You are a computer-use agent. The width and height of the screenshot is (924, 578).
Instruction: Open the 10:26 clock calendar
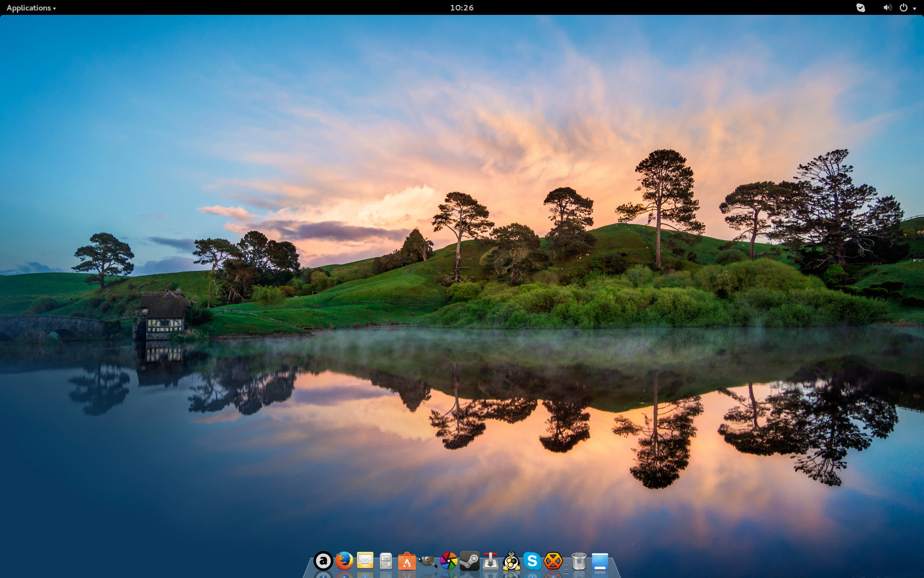click(x=461, y=8)
